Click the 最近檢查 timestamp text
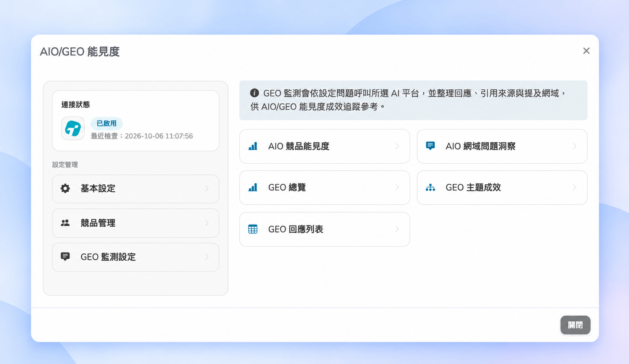This screenshot has height=364, width=629. [142, 136]
